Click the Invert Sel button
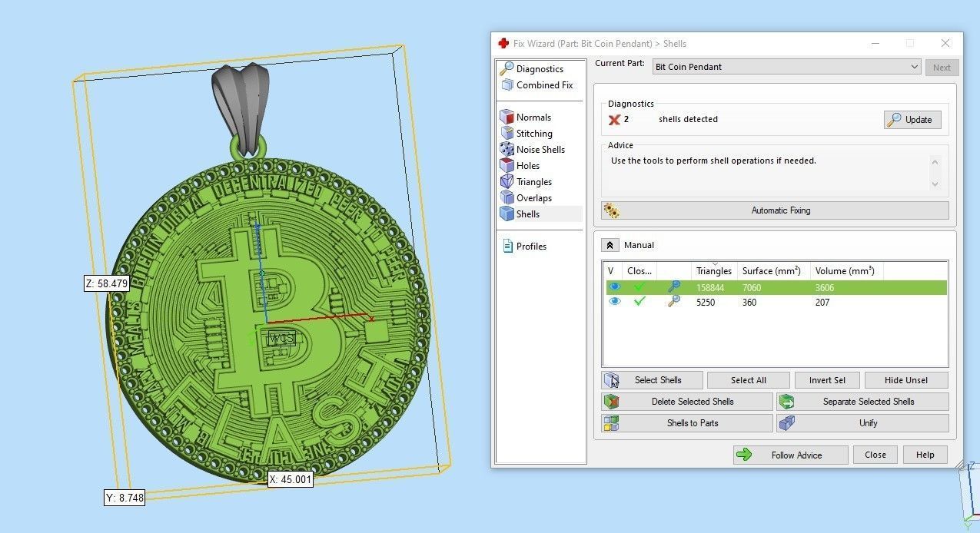 tap(827, 380)
